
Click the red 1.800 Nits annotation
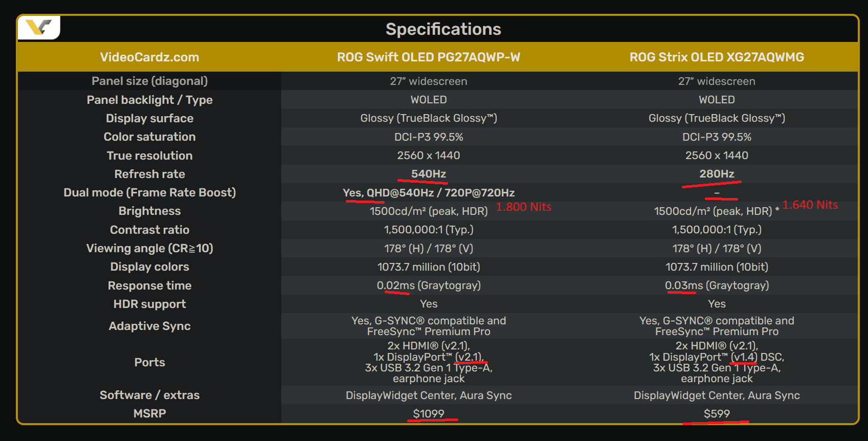[x=524, y=207]
